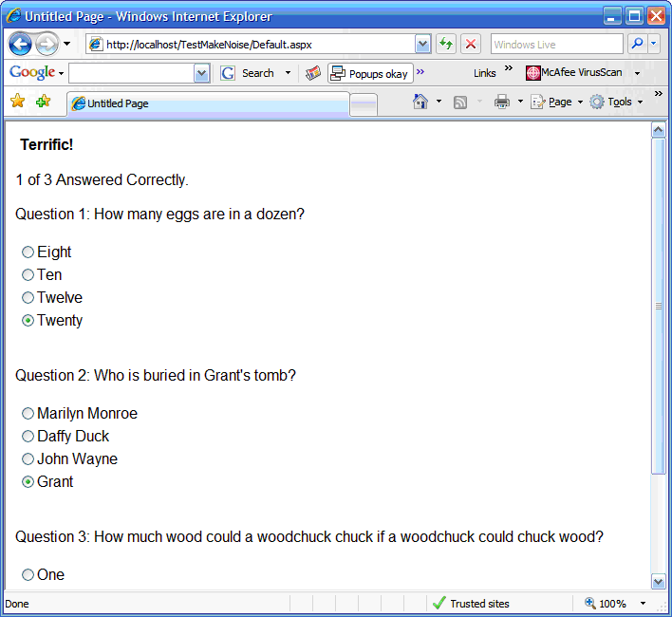Select the Ten radio button
The image size is (672, 617).
point(28,274)
